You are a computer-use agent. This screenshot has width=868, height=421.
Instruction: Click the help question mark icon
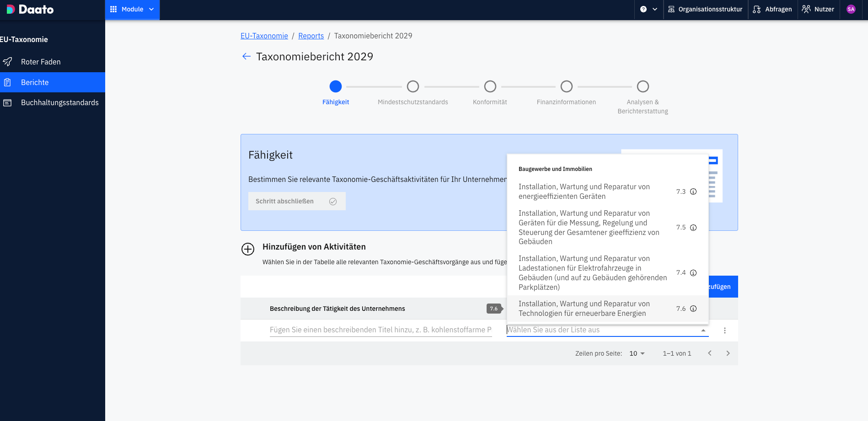click(643, 9)
